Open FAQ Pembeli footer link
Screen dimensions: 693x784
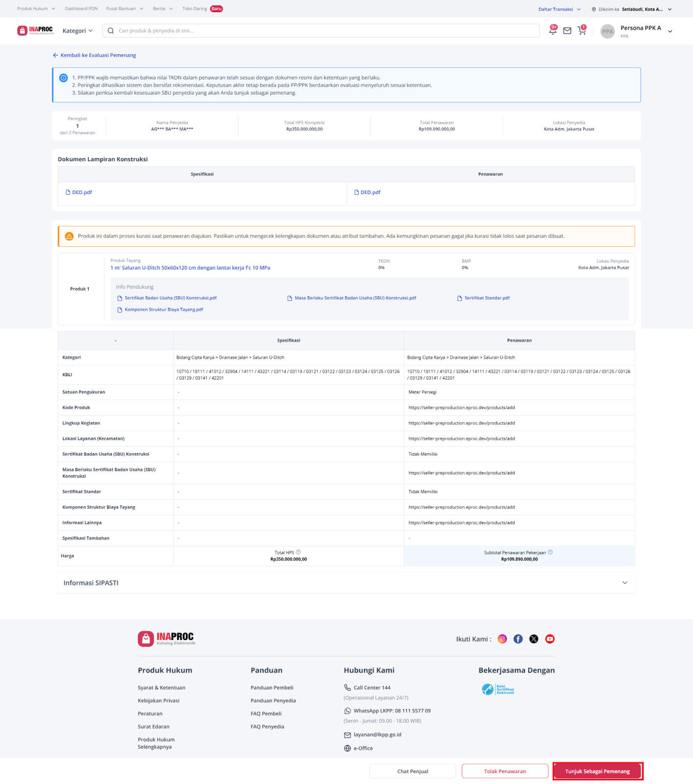[x=266, y=714]
